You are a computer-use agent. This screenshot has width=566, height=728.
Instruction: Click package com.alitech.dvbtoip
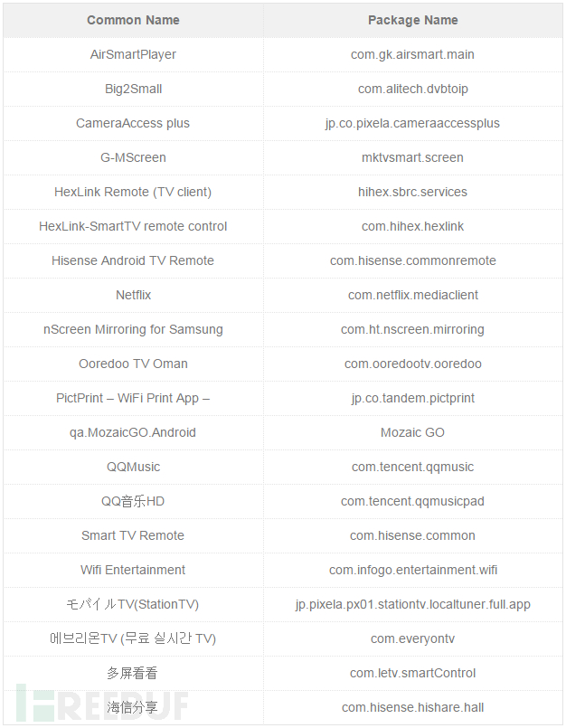coord(413,89)
